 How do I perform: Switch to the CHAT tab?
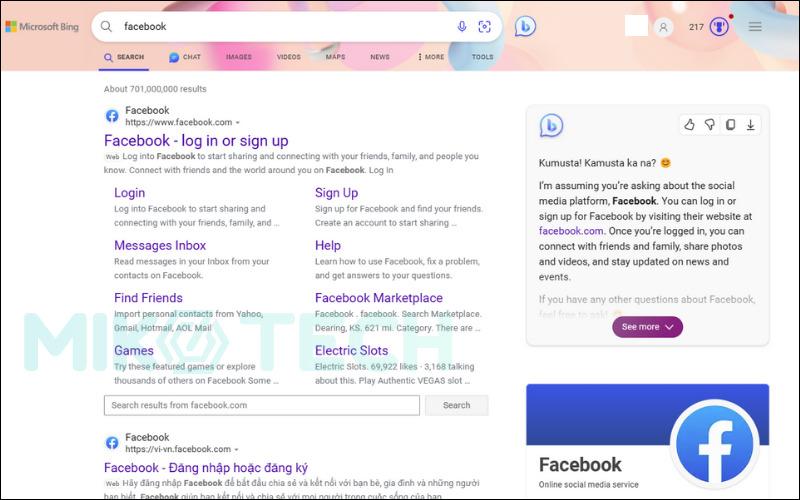click(185, 57)
